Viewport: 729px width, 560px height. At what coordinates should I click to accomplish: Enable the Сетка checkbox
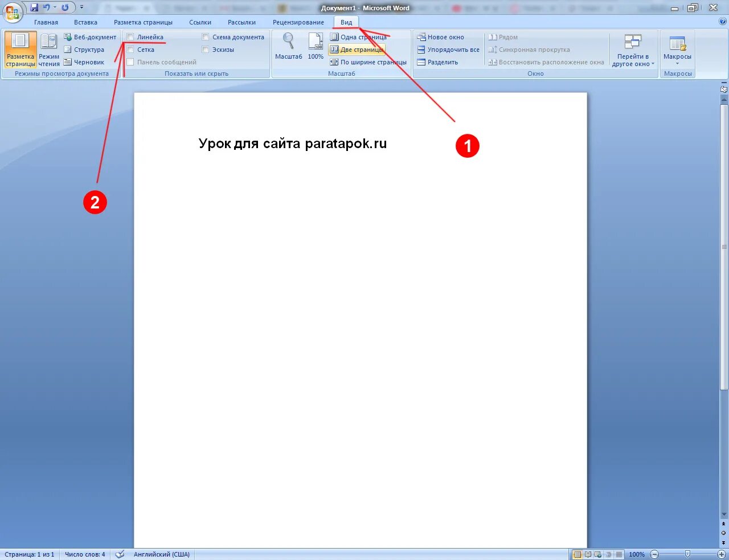[x=130, y=50]
